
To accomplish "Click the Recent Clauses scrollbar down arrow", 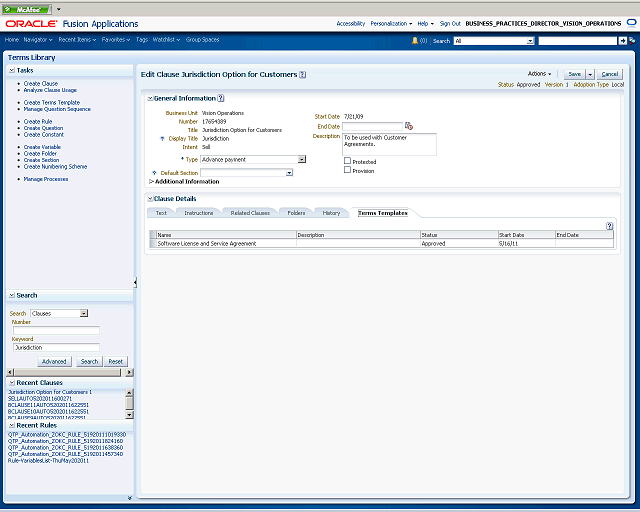I will [129, 415].
